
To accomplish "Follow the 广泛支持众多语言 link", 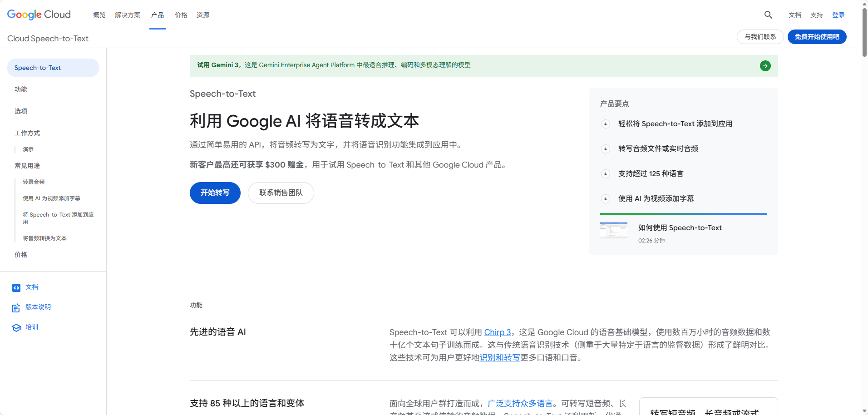I will 520,404.
